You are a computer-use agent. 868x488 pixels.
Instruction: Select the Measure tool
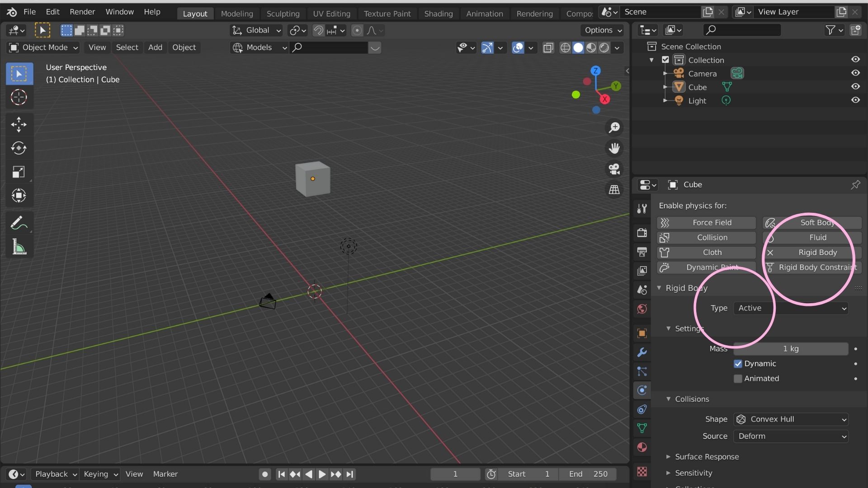coord(19,246)
